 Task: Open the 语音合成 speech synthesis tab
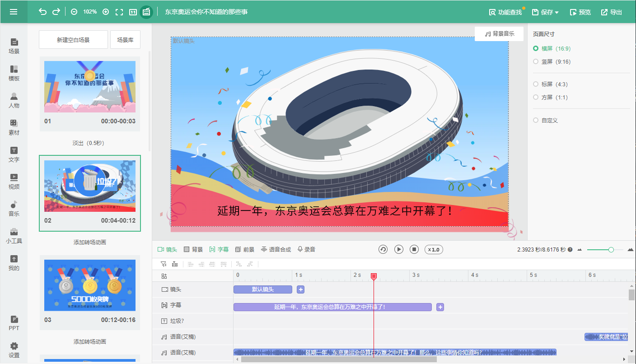(x=276, y=249)
